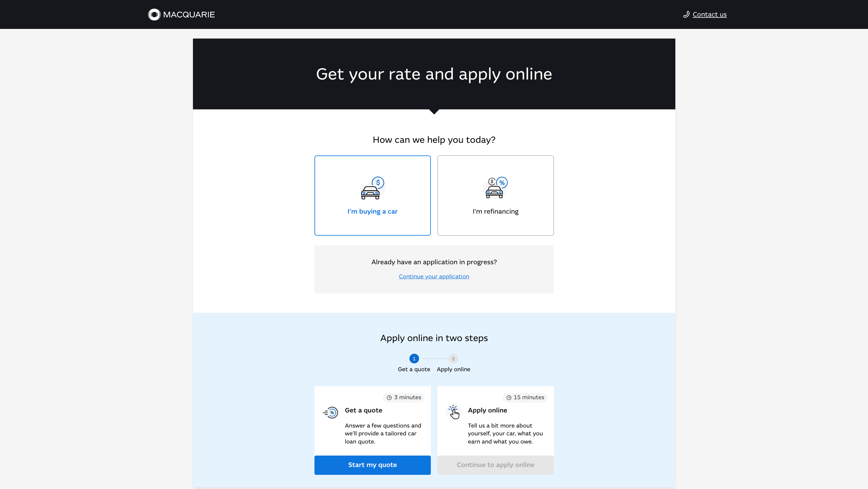Click the refinancing car percent icon

click(x=496, y=188)
